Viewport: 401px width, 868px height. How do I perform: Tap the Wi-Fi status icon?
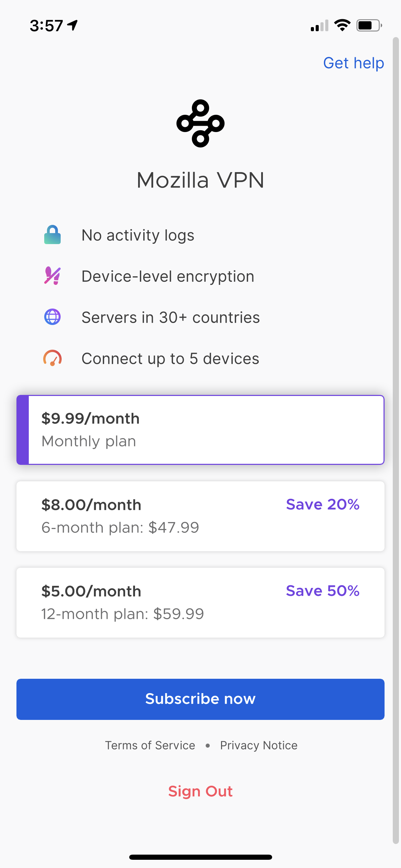coord(342,25)
